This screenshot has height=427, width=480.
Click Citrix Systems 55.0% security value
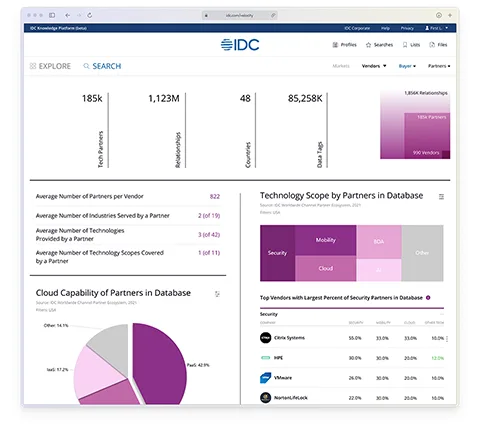click(355, 338)
